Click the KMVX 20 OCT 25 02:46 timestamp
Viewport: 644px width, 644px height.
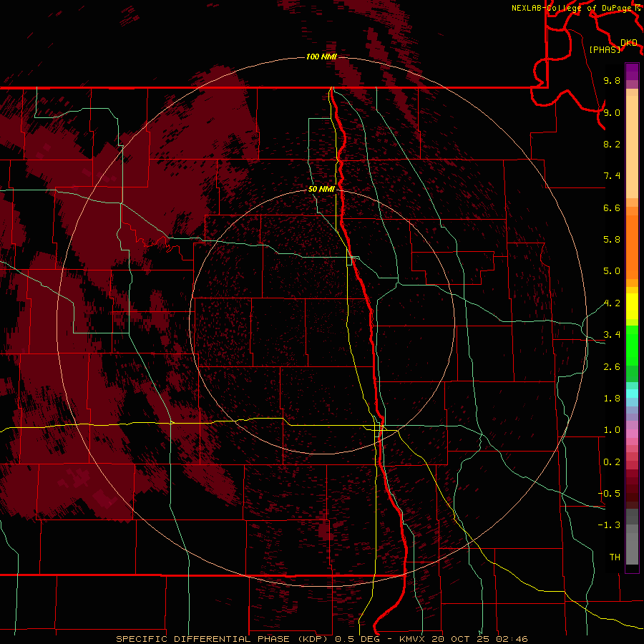click(x=464, y=639)
